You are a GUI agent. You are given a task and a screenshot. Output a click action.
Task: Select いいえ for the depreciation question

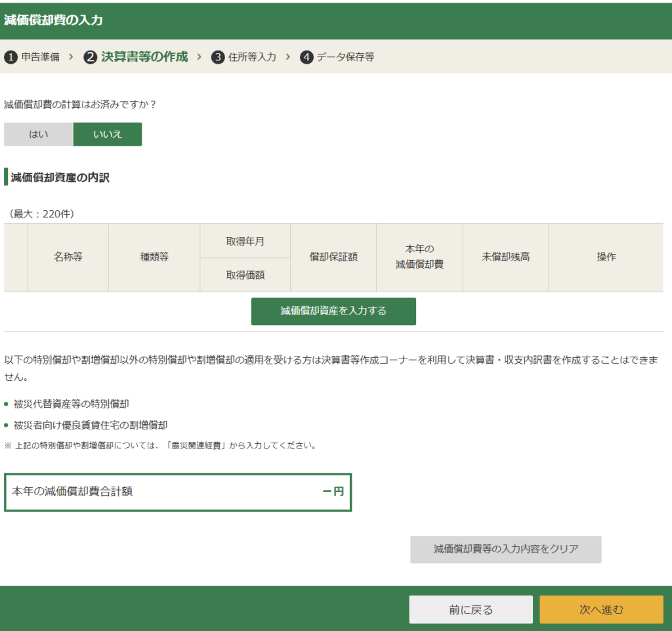(108, 134)
